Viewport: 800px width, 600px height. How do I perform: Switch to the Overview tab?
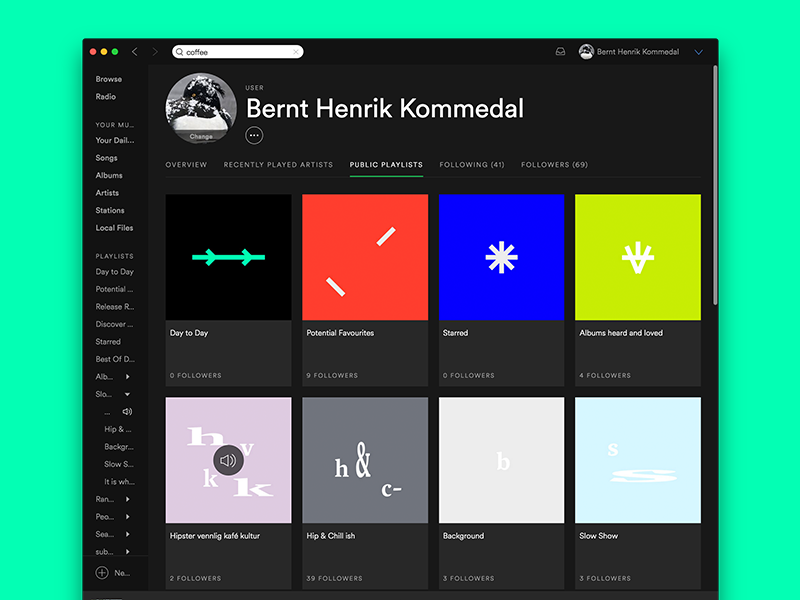click(186, 165)
